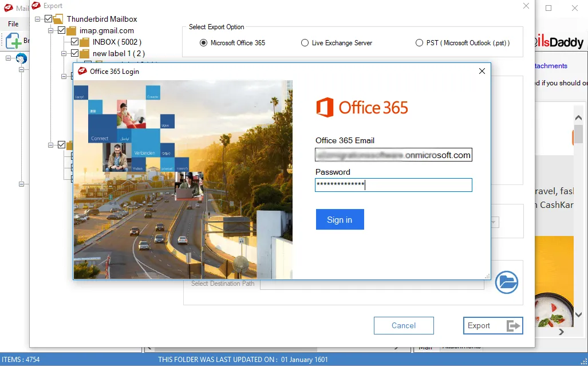Close the Export window
This screenshot has height=366, width=588.
coord(526,6)
